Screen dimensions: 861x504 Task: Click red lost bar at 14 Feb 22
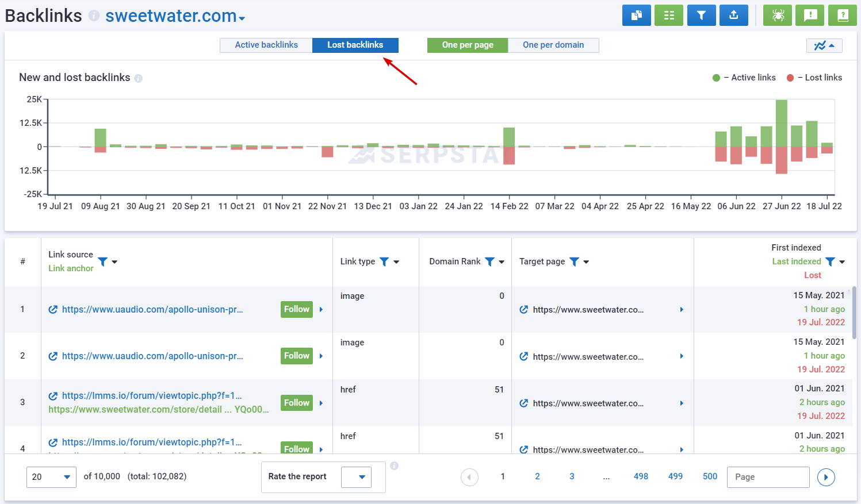[x=509, y=156]
